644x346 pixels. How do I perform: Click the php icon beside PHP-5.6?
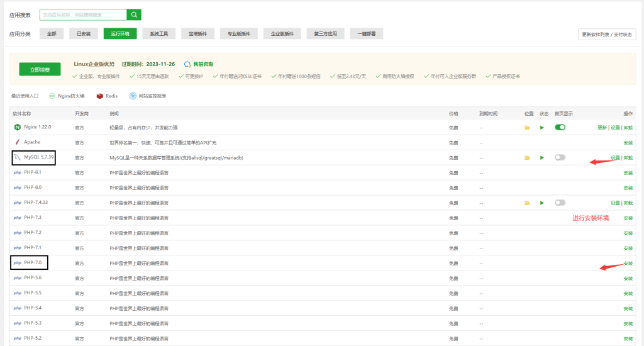[x=17, y=278]
